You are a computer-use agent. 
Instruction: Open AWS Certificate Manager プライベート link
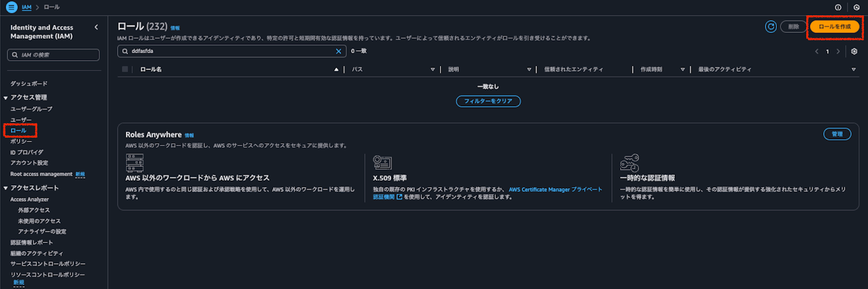(556, 190)
